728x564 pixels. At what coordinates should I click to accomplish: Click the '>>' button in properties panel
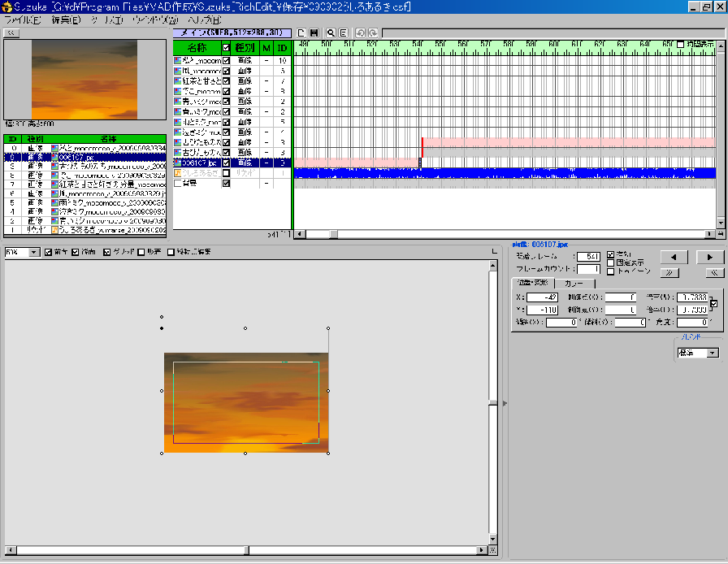point(669,273)
